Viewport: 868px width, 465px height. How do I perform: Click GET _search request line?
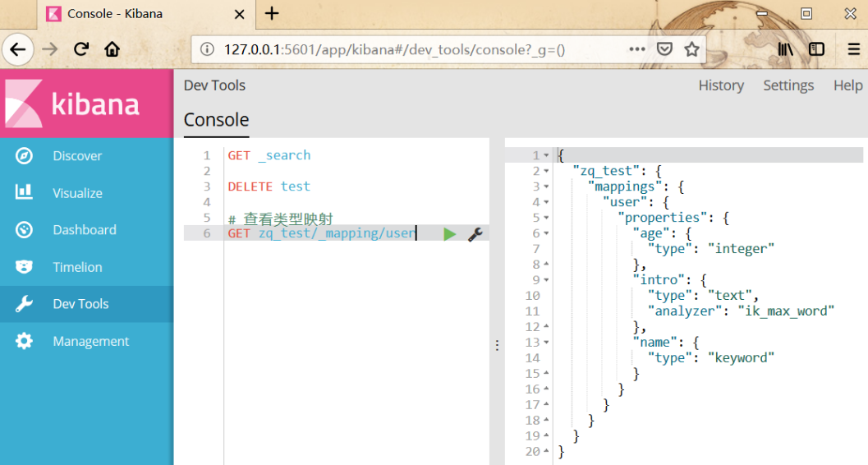[x=269, y=155]
